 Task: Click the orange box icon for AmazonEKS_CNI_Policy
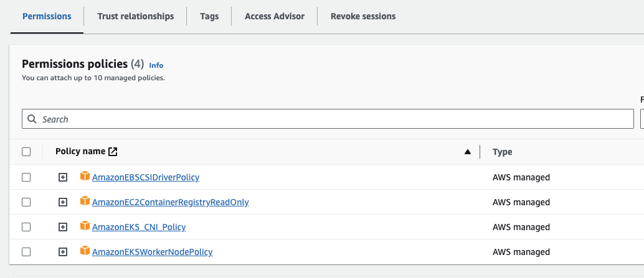85,226
